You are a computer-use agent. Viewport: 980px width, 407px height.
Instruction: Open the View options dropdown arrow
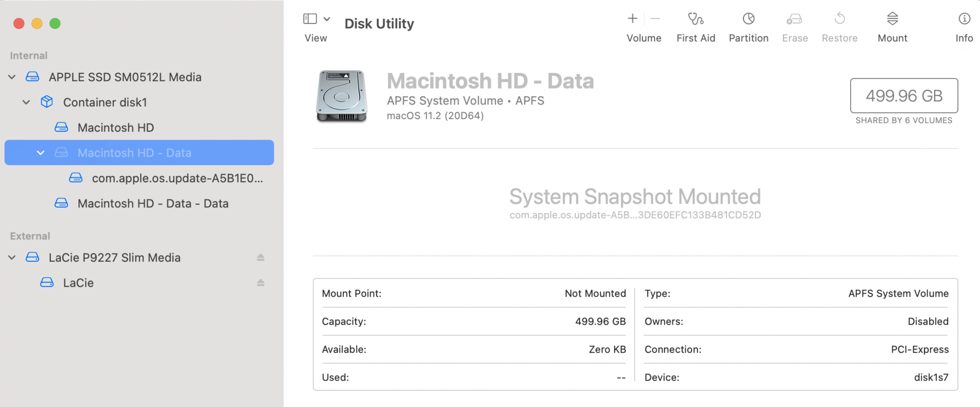coord(327,19)
